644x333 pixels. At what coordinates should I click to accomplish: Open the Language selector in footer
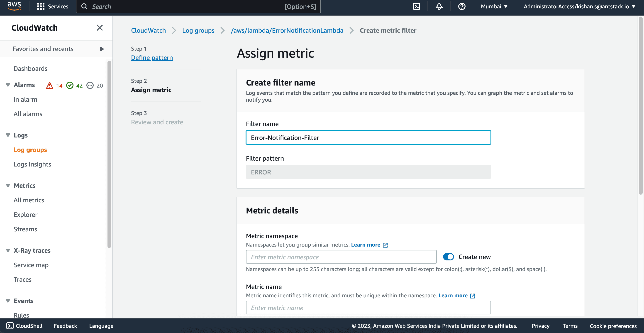pos(101,326)
